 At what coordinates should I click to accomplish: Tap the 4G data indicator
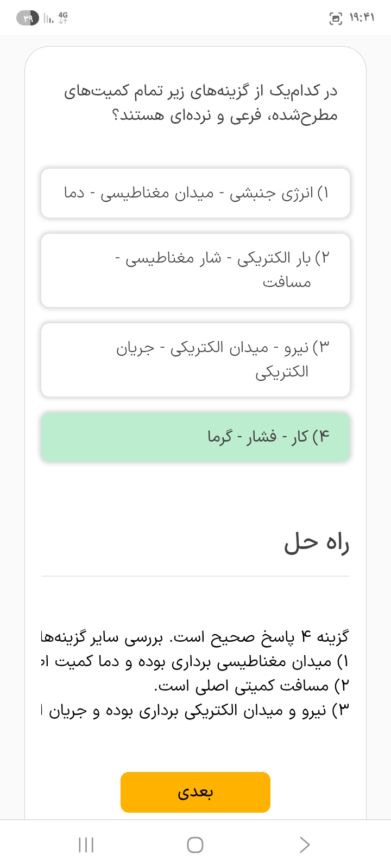pos(62,18)
